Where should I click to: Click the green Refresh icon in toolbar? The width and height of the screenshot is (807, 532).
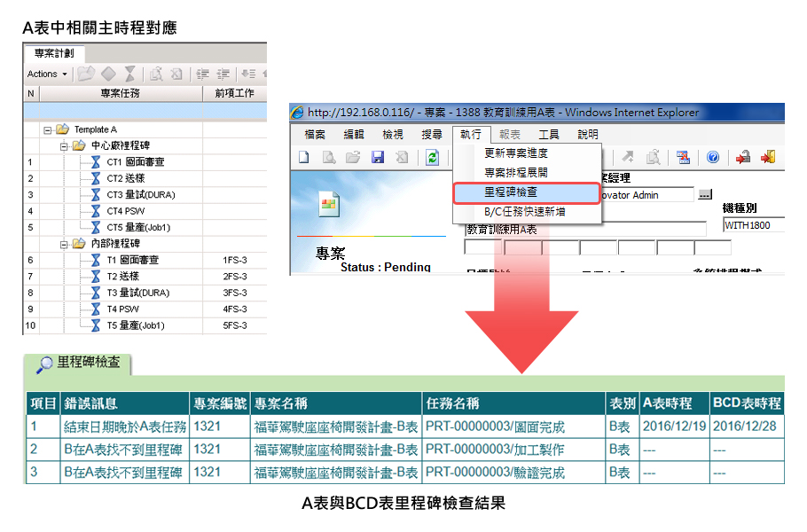[432, 158]
